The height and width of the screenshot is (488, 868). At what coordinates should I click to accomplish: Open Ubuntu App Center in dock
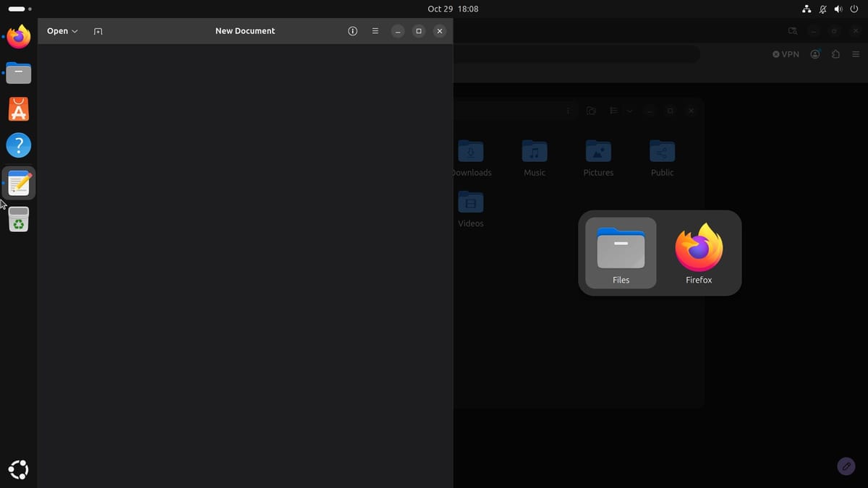[x=19, y=109]
